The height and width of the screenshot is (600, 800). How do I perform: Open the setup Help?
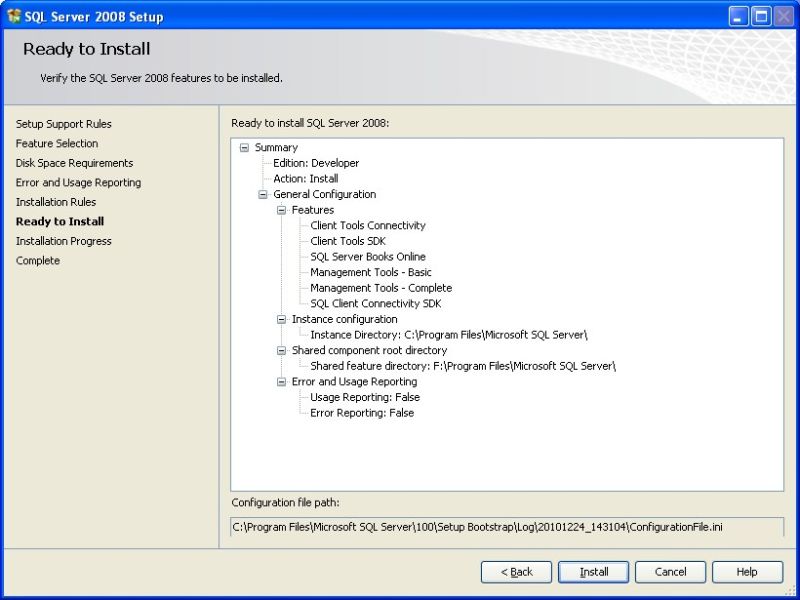coord(747,572)
